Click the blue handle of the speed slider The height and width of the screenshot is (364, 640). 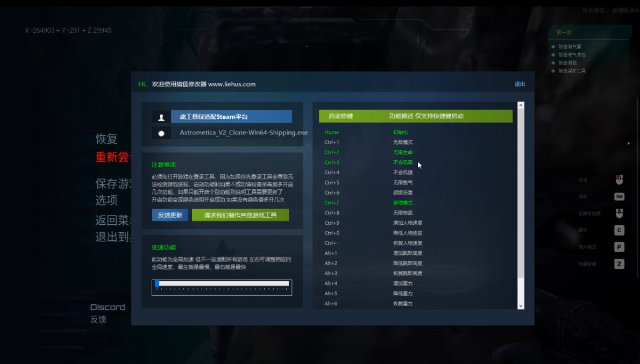pos(157,284)
